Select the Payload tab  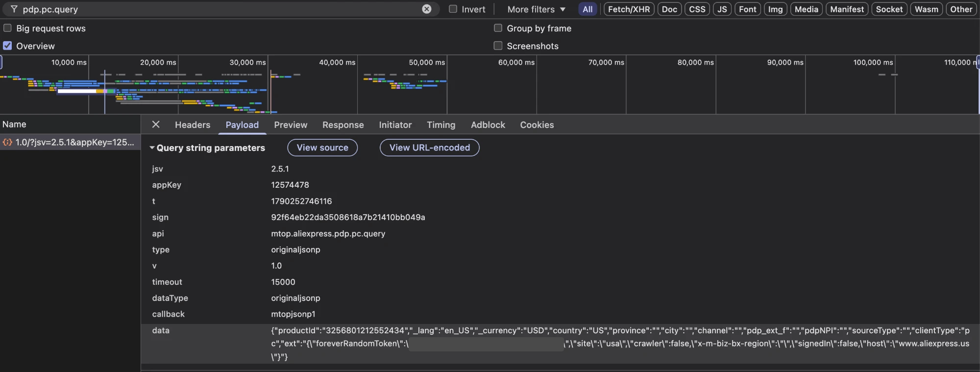242,125
